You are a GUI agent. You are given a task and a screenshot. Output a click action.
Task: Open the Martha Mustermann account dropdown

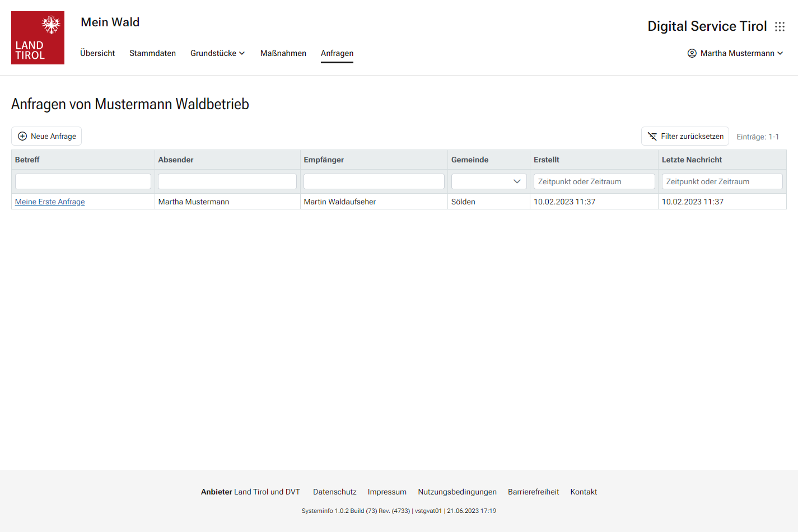click(736, 53)
